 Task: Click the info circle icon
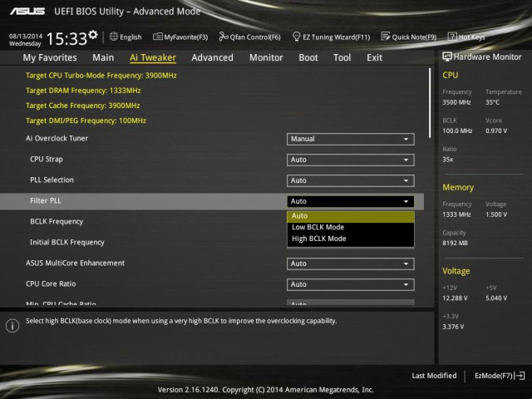(12, 326)
